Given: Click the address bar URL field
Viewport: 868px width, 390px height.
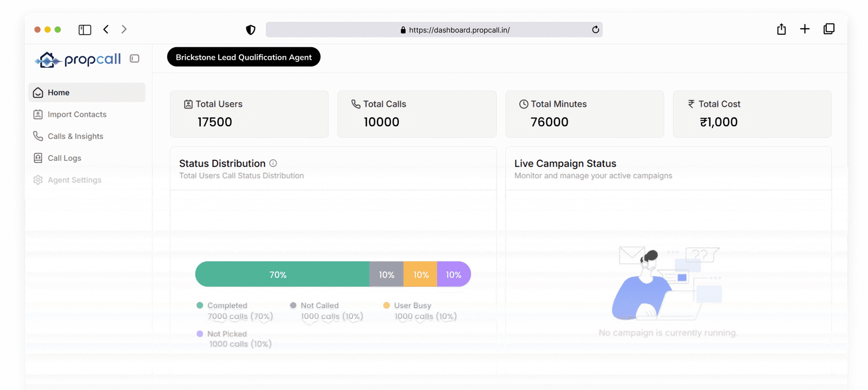Looking at the screenshot, I should 434,30.
